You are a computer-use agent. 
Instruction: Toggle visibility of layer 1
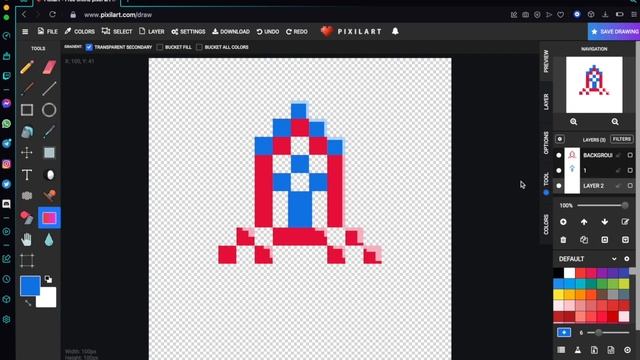559,170
